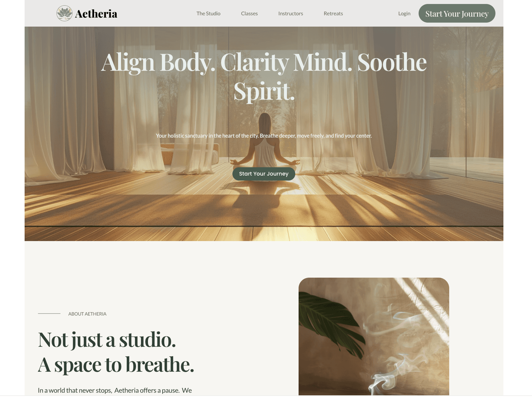
Task: Click the hero subtitle about holistic sanctuary
Action: point(264,136)
